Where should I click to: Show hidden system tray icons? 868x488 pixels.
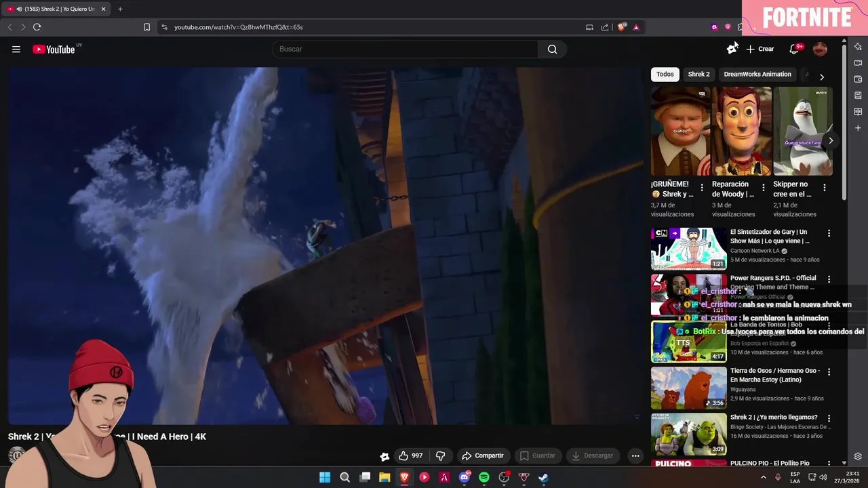[764, 477]
